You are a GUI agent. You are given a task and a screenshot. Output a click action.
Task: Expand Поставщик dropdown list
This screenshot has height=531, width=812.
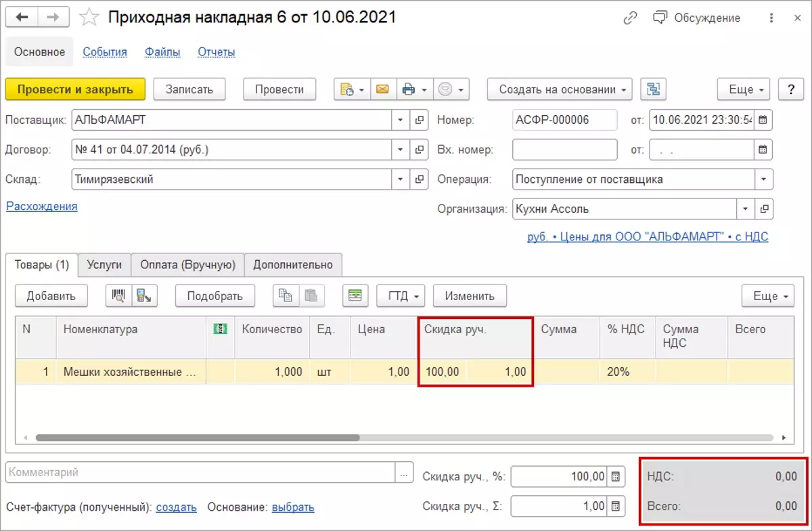pyautogui.click(x=402, y=121)
